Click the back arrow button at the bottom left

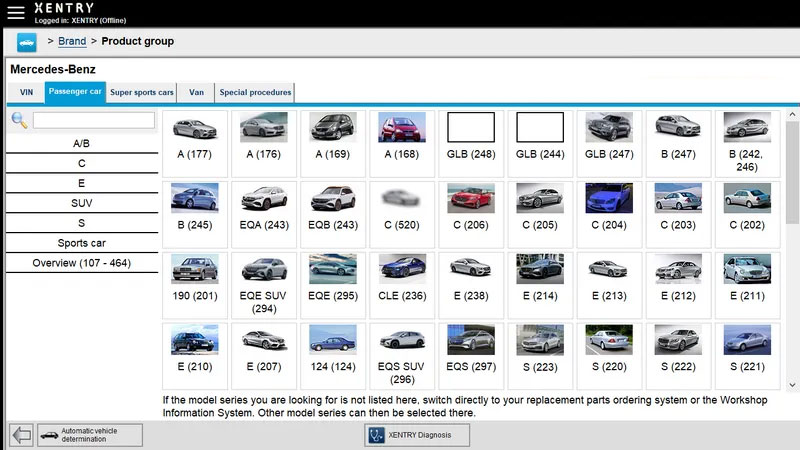point(21,435)
